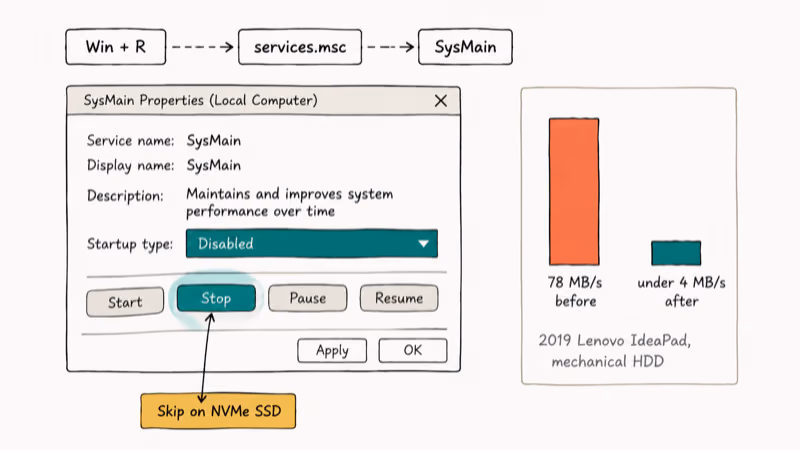The width and height of the screenshot is (800, 450).
Task: Click the 'Startup type:' label
Action: coord(130,244)
